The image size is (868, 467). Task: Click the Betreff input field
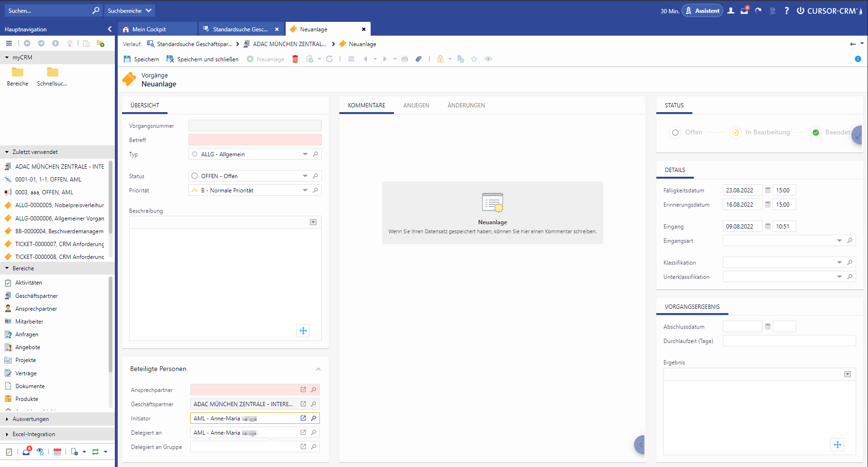point(255,140)
